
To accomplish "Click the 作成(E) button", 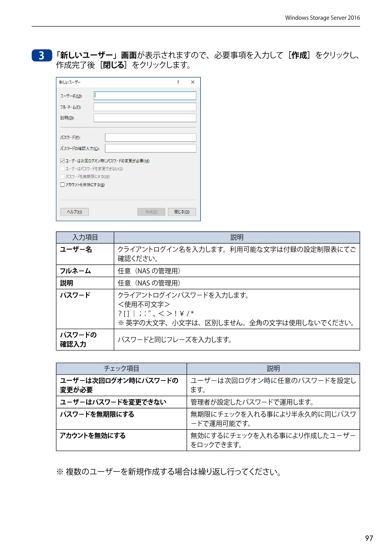I will (x=151, y=212).
